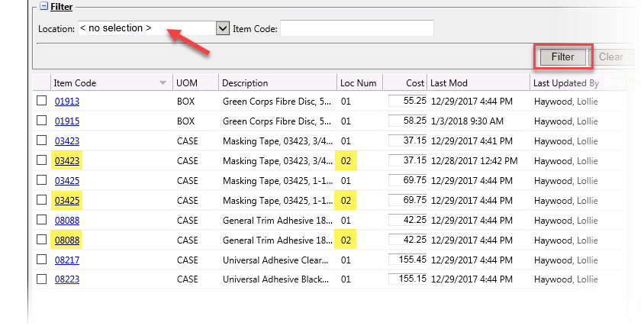Viewport: 644px width, 326px height.
Task: Edit the cost field showing 55.25
Action: (x=407, y=101)
